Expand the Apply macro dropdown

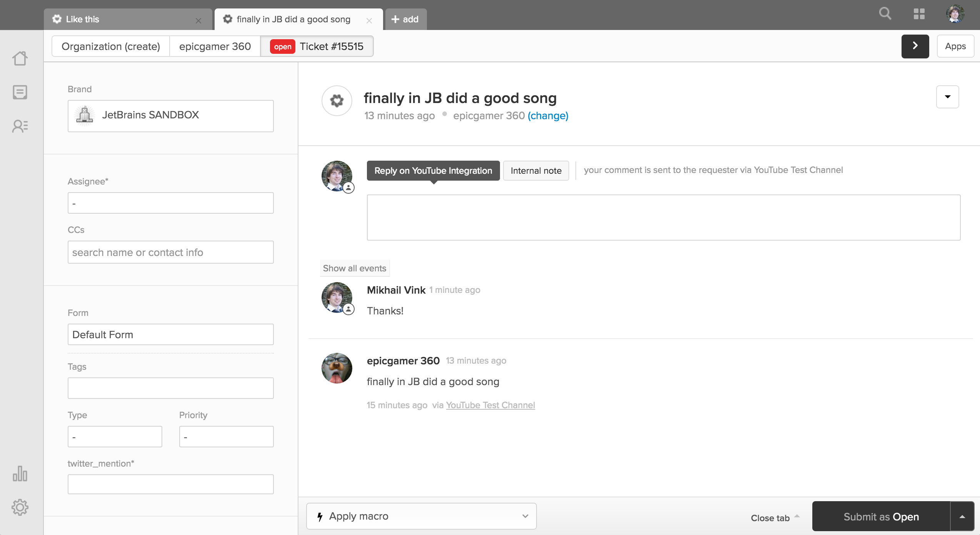[x=421, y=516]
